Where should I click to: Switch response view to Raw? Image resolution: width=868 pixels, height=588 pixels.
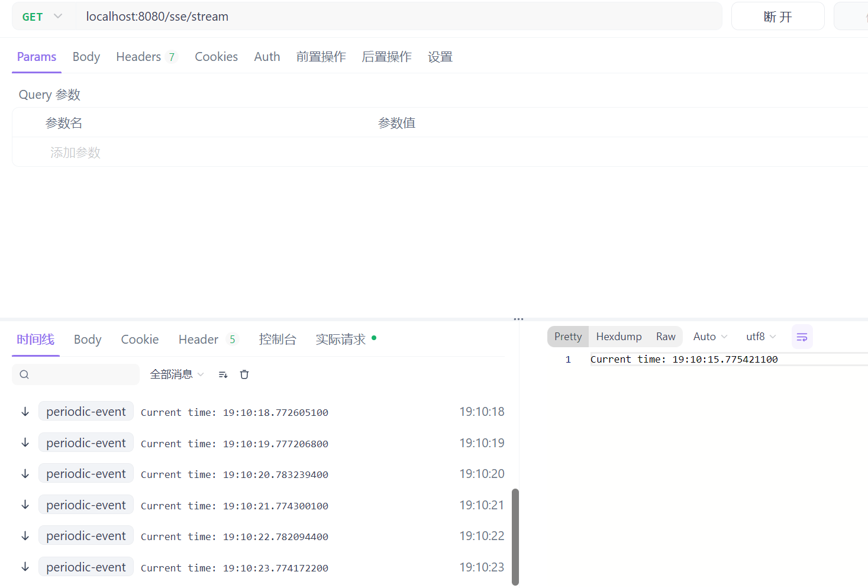pos(665,336)
